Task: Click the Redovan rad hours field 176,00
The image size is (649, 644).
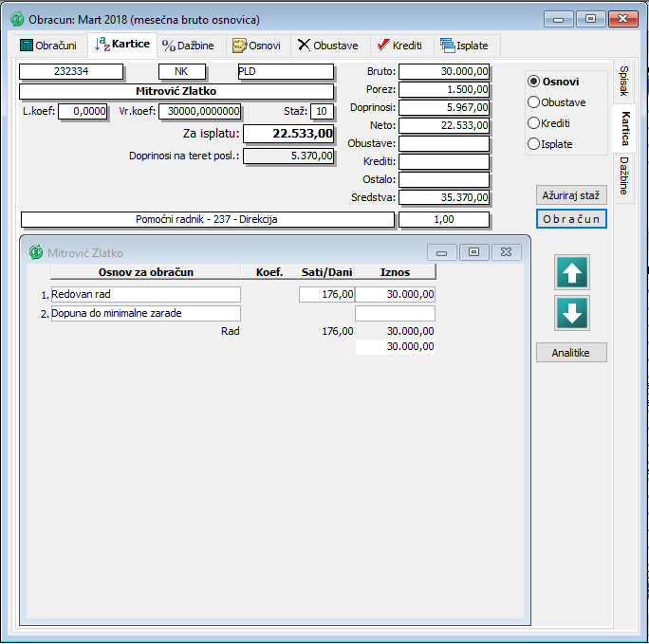Action: [326, 294]
